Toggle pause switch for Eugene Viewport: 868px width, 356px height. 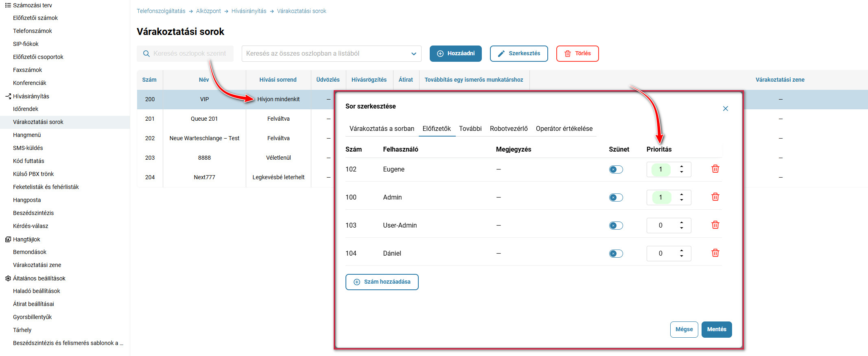[616, 169]
